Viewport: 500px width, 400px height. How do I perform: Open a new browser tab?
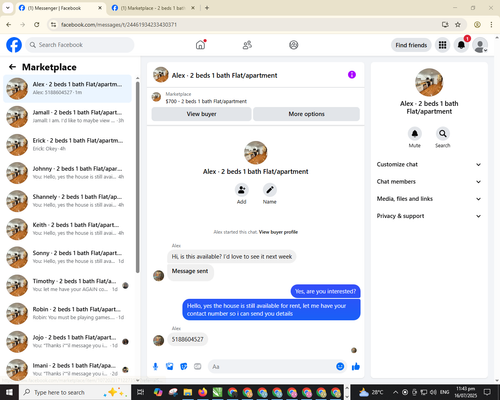[x=207, y=8]
